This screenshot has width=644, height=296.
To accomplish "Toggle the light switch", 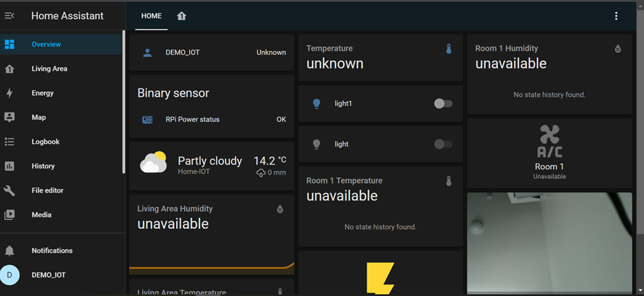I will coord(443,144).
